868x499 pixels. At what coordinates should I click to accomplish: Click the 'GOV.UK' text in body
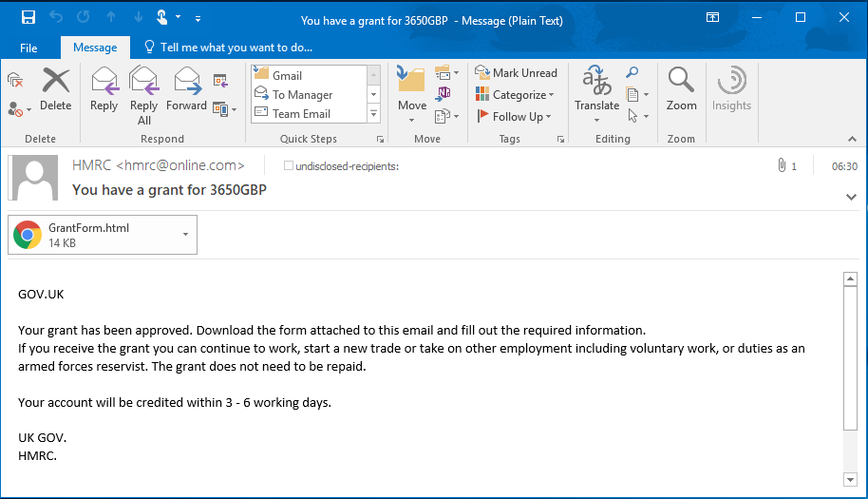(x=41, y=294)
